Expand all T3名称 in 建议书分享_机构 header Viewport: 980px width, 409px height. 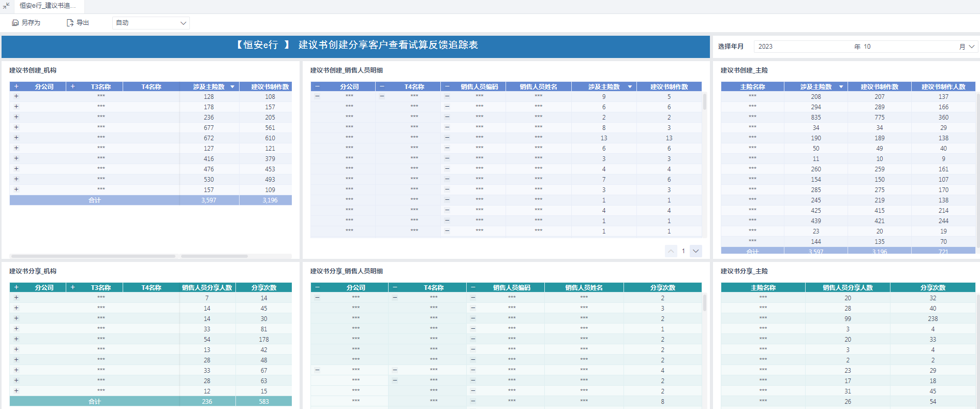pos(73,287)
